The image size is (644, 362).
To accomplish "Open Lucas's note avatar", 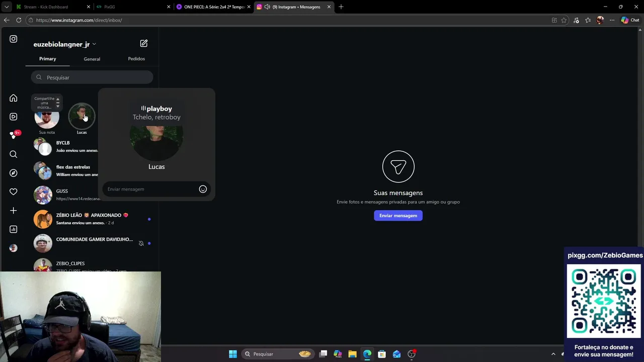I will pyautogui.click(x=82, y=117).
